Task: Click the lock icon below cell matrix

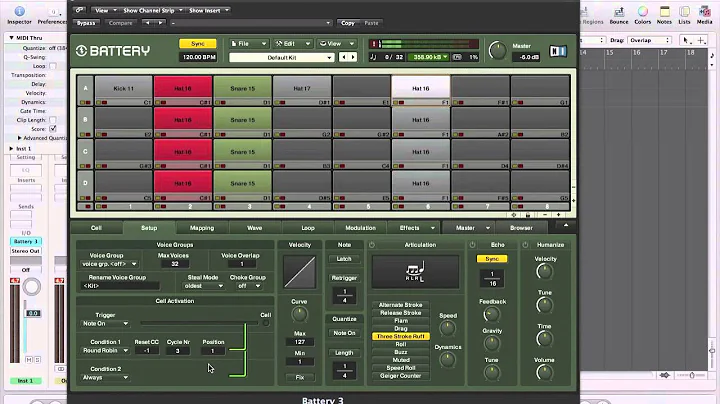Action: click(x=528, y=215)
